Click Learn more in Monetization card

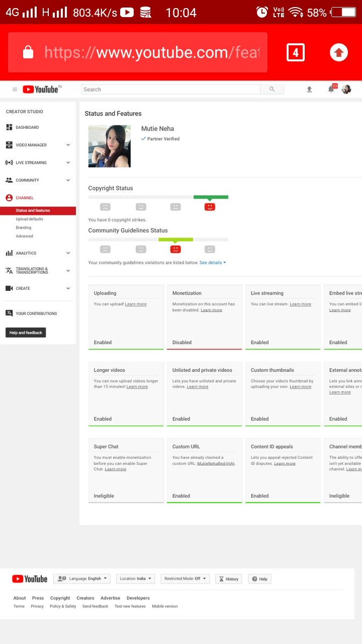click(x=211, y=310)
